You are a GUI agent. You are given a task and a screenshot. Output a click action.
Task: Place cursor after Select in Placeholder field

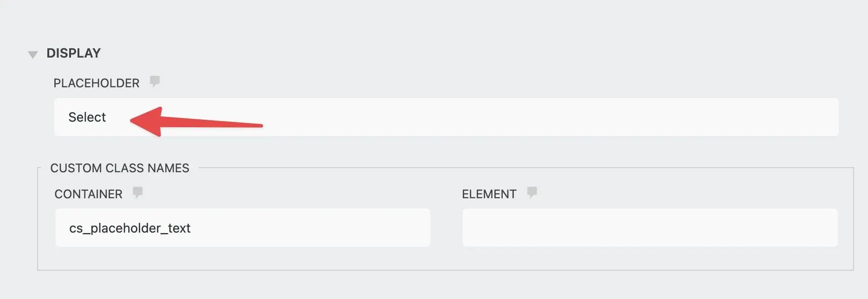coord(108,117)
